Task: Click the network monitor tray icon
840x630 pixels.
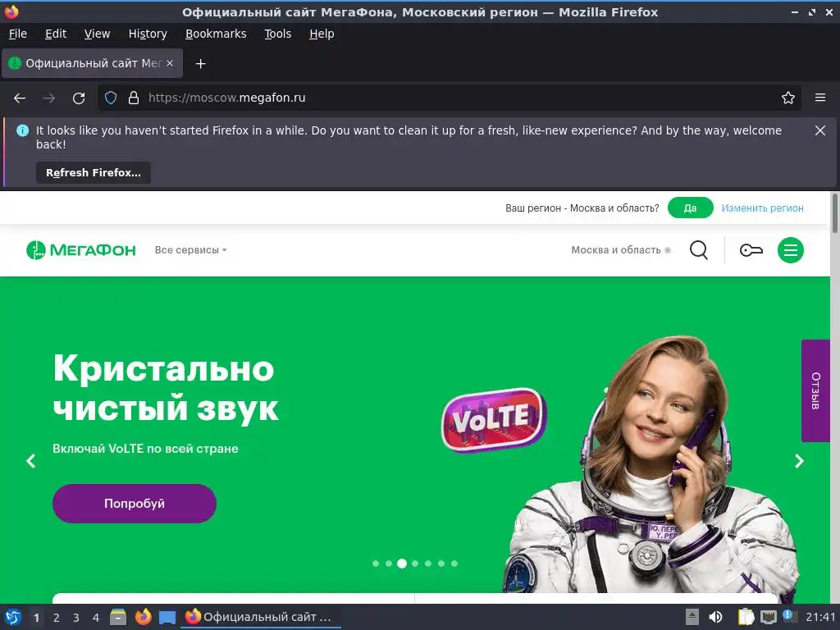Action: (x=768, y=617)
